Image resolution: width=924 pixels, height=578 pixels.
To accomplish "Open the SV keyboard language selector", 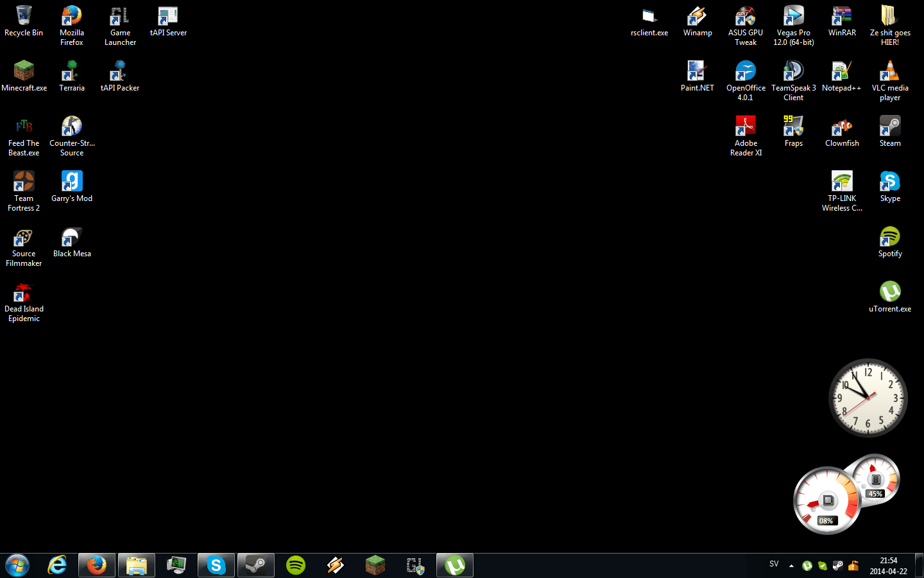I will [773, 564].
